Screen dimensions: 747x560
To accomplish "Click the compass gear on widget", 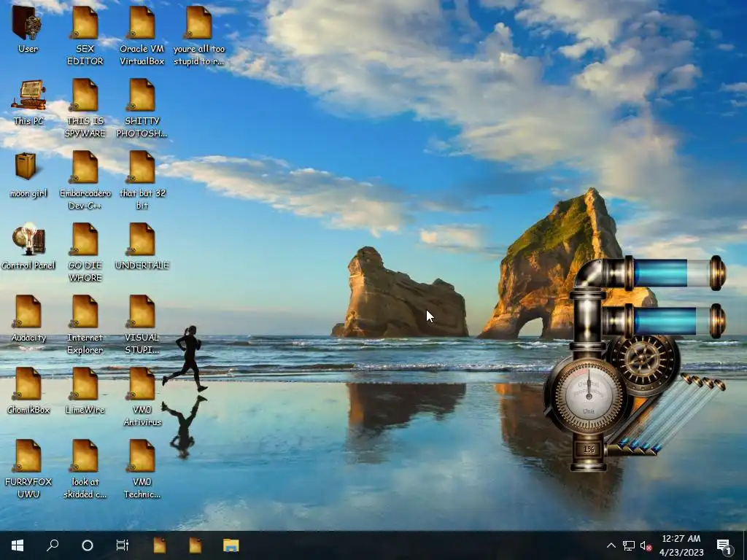I will click(x=644, y=360).
